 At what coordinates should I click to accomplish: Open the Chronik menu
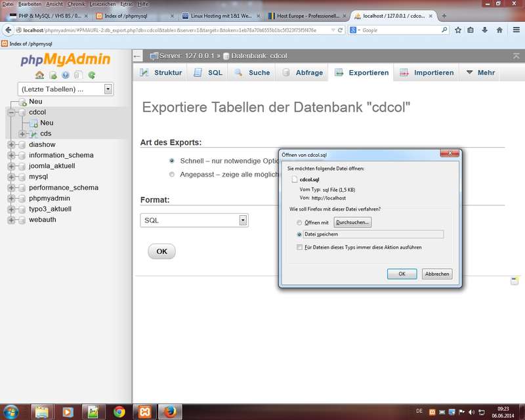76,4
